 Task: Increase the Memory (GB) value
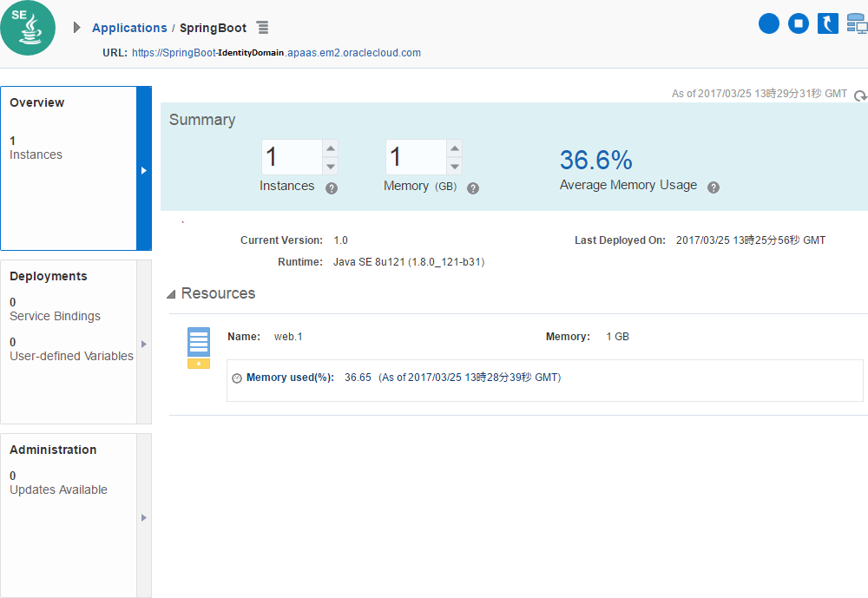point(455,148)
